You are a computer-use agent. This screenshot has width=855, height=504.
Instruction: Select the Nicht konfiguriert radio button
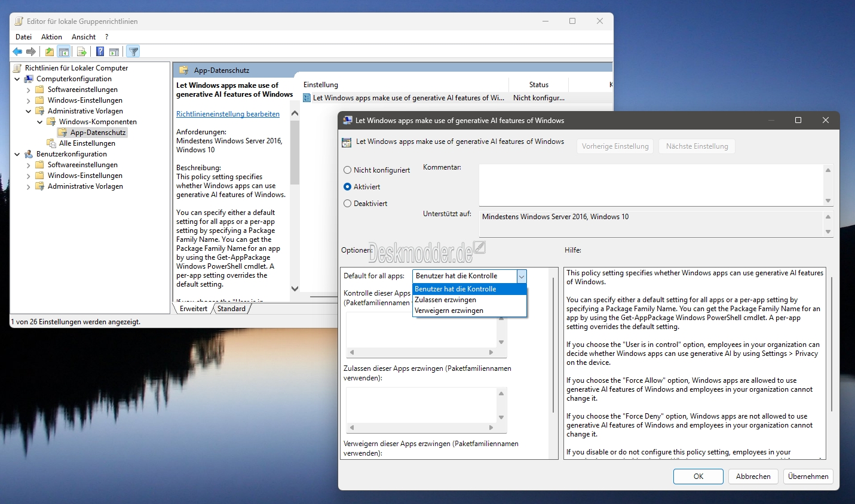[347, 170]
